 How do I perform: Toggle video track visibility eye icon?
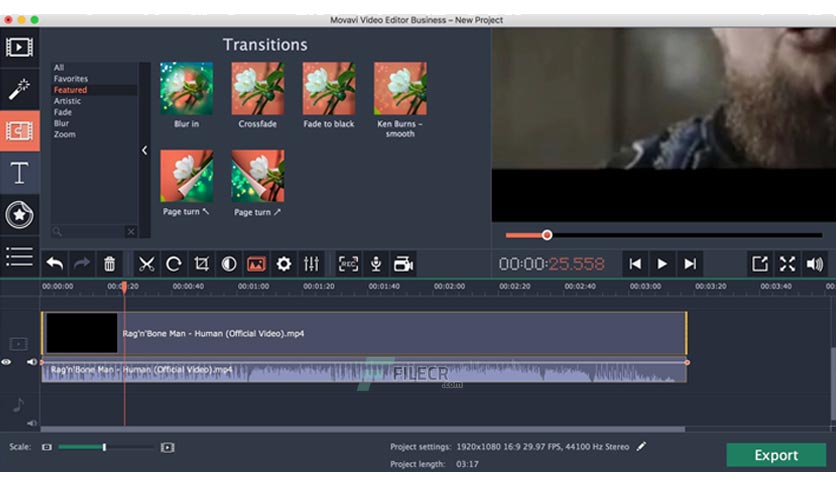[6, 362]
